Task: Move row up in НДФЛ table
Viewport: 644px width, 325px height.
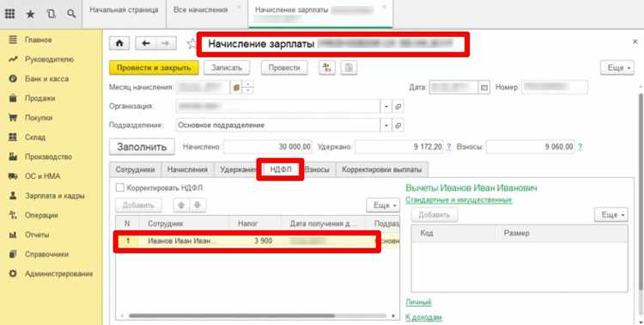Action: (181, 205)
